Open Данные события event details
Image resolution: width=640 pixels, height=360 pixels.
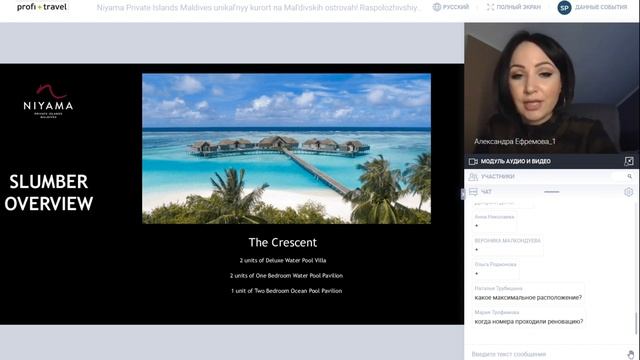coord(601,7)
